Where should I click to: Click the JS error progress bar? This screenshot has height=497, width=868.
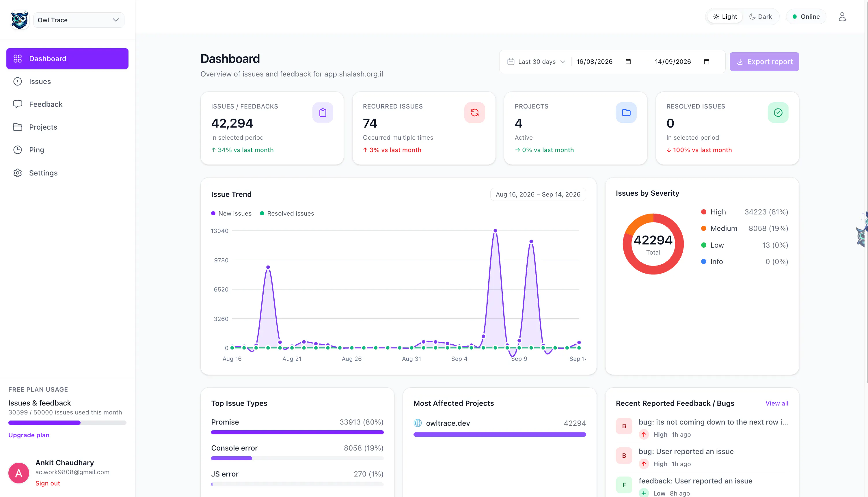click(297, 484)
